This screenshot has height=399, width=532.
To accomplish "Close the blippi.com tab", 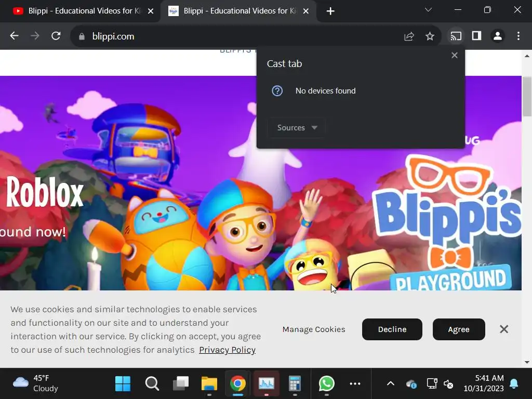I will point(305,11).
